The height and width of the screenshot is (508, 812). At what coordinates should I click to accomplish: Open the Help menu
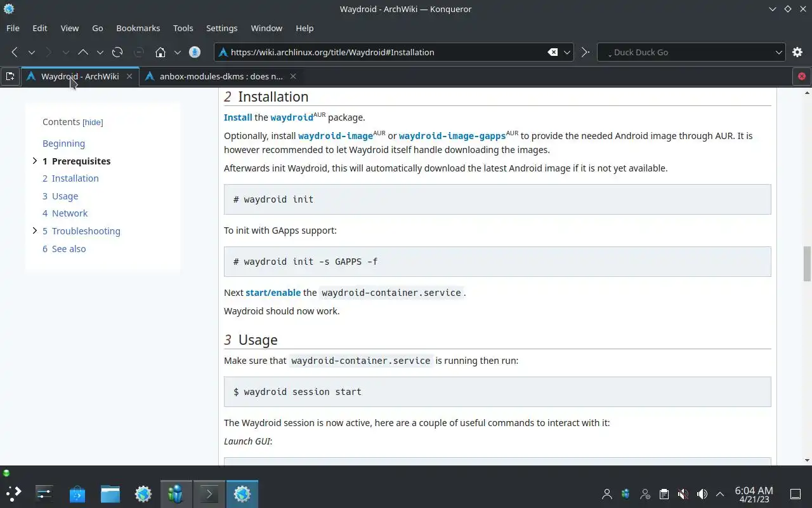(x=304, y=28)
